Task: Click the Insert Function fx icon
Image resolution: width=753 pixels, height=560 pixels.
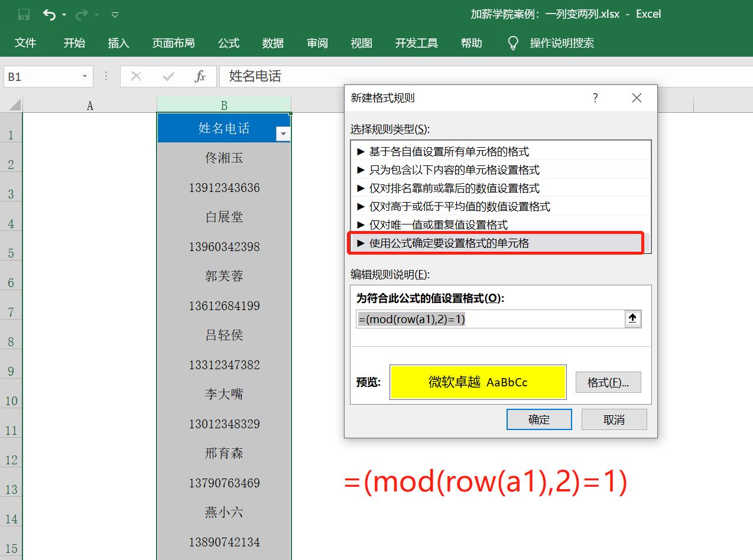Action: click(200, 76)
